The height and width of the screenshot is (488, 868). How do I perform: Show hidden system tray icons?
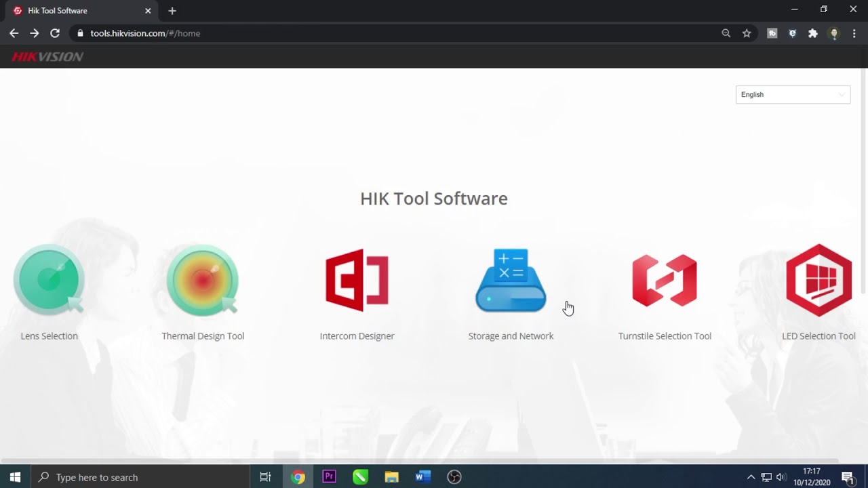[x=751, y=477]
